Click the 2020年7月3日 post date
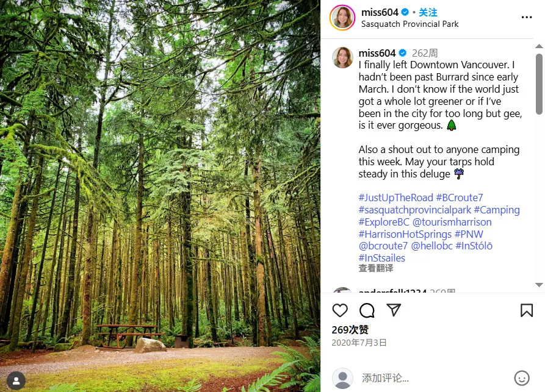545x392 pixels. [359, 343]
